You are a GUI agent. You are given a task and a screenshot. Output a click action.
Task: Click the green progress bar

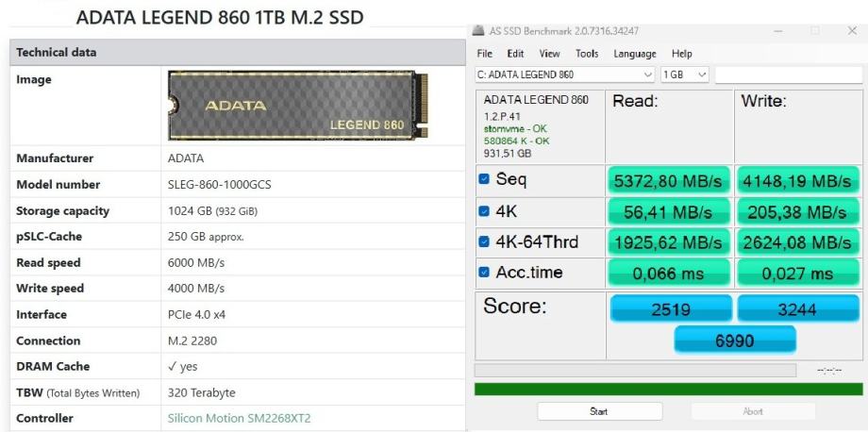coord(669,389)
